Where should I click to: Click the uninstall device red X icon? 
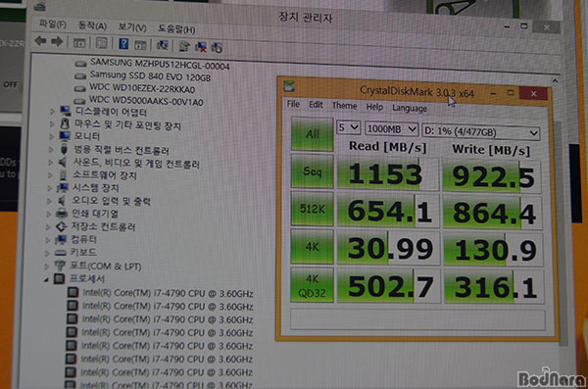pos(201,47)
